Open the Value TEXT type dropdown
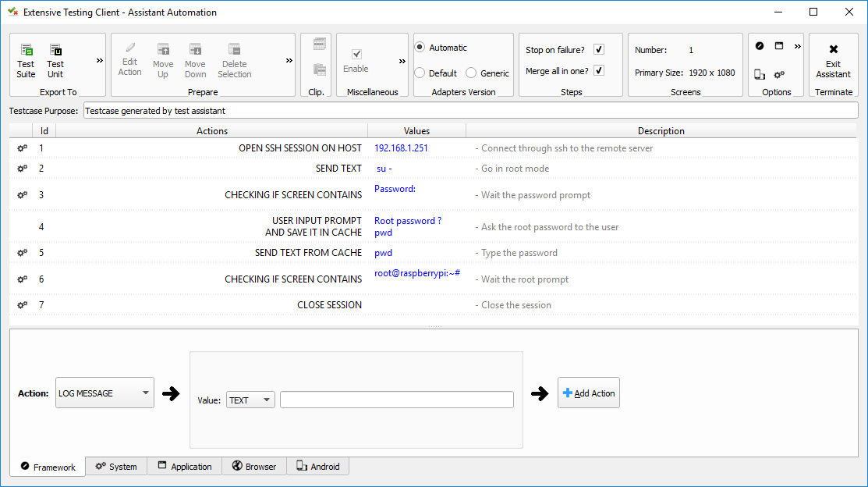Image resolution: width=868 pixels, height=487 pixels. (250, 400)
